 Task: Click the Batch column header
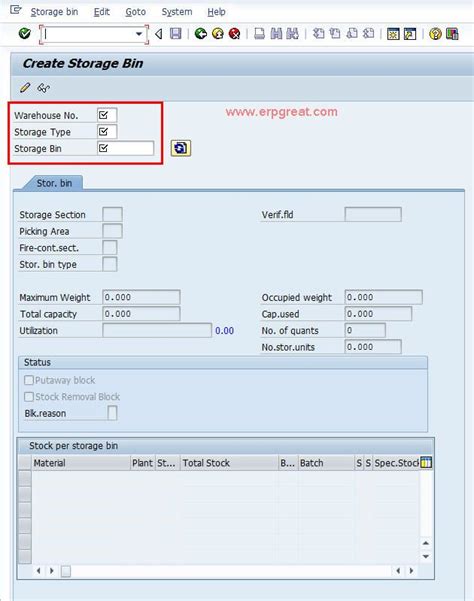point(326,463)
